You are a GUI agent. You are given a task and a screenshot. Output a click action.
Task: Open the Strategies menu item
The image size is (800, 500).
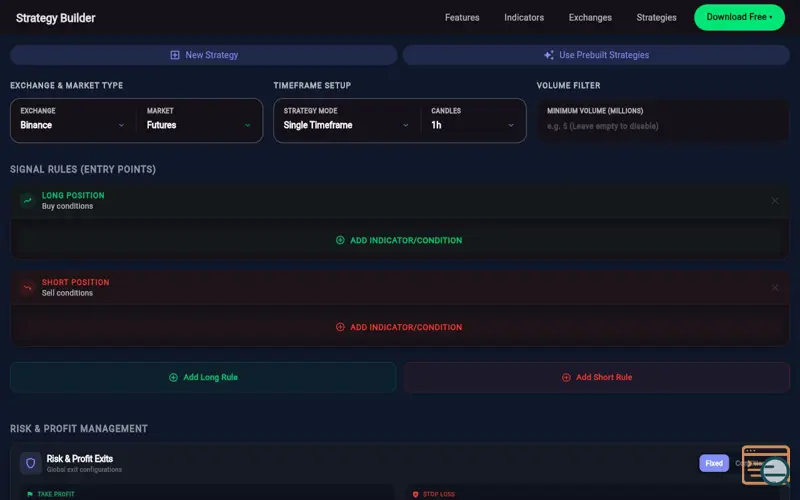point(656,17)
